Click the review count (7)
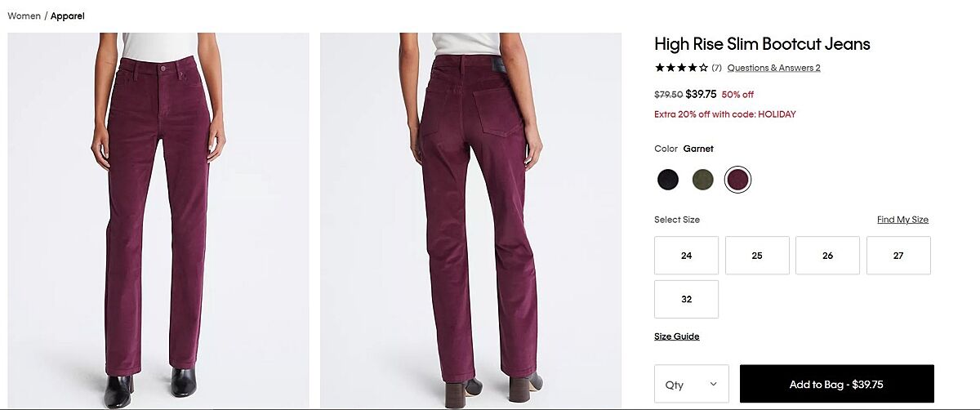The width and height of the screenshot is (980, 410). pos(716,68)
